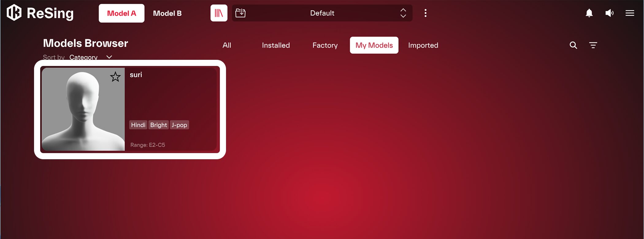Search models with the magnifier icon
The height and width of the screenshot is (239, 644).
pos(573,45)
